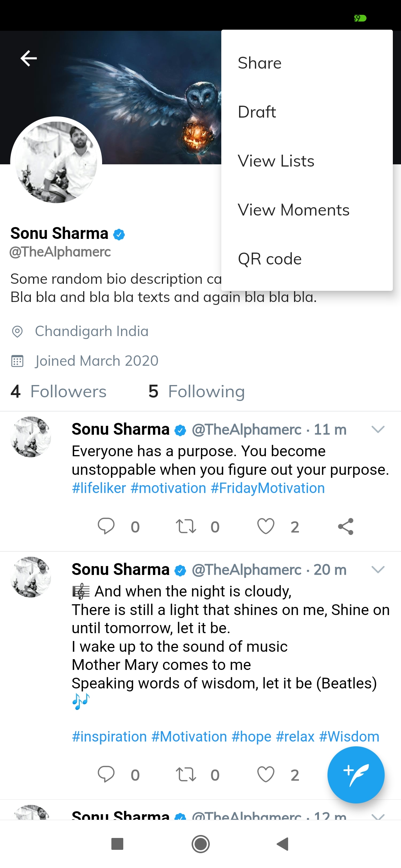Like the 'Everyone has a purpose' tweet
Screen dimensions: 401x868
266,526
